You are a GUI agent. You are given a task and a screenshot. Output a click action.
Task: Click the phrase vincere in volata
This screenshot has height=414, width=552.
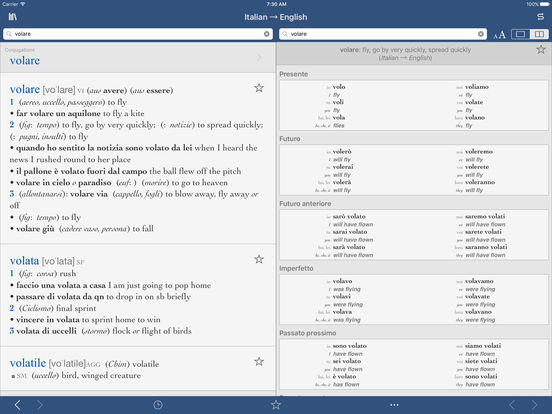[48, 320]
